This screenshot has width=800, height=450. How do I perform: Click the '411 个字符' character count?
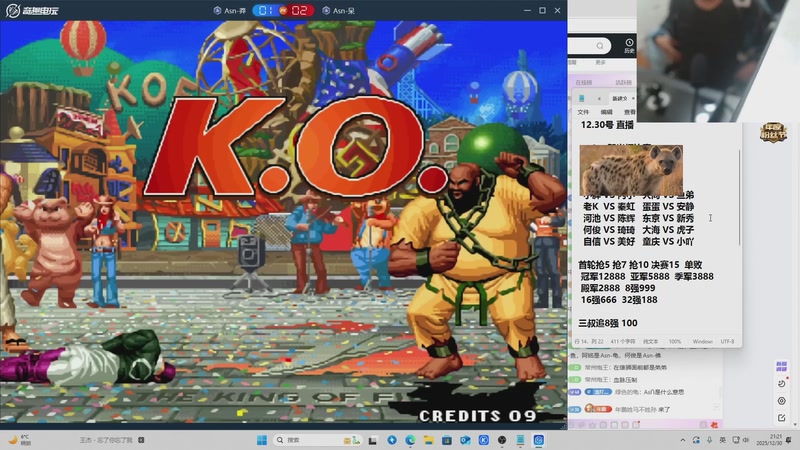tap(623, 341)
